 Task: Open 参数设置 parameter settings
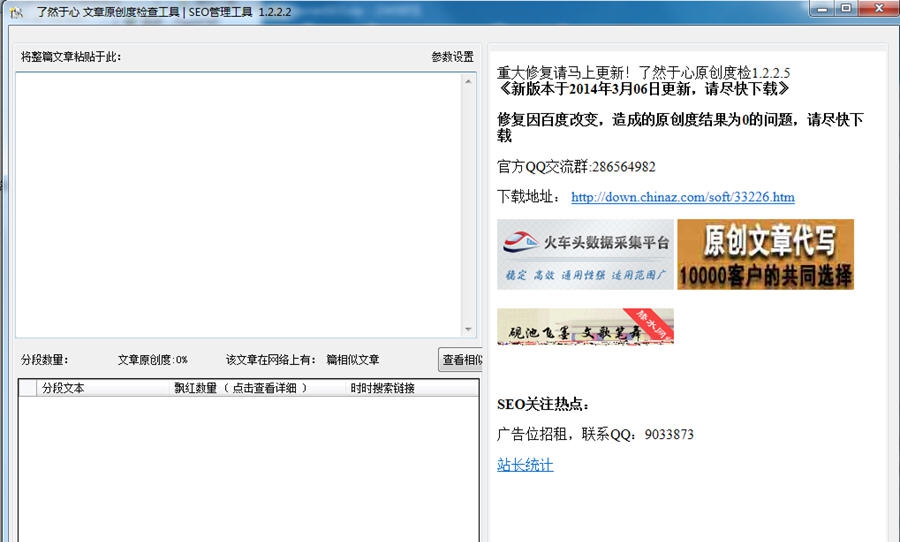452,57
